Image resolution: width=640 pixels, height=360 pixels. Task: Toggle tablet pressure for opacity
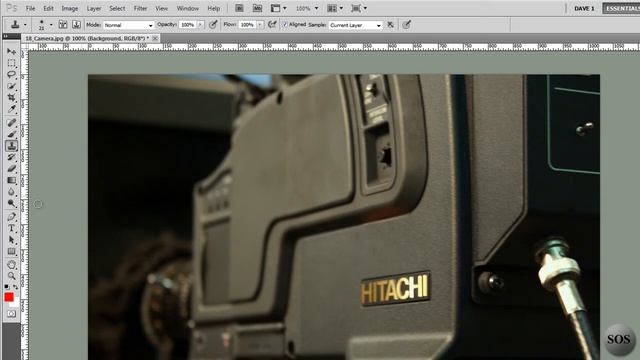(x=213, y=25)
